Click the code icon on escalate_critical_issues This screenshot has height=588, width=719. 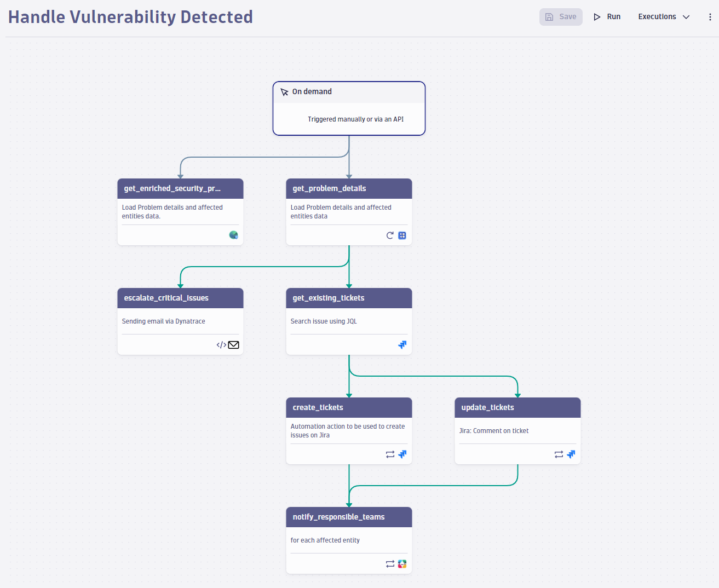[x=221, y=345]
